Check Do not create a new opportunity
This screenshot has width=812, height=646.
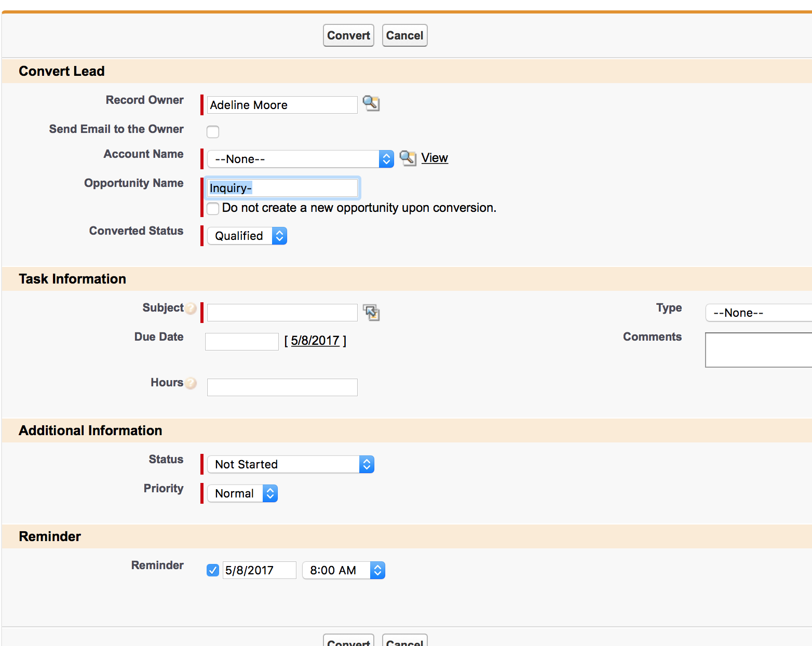[x=213, y=209]
